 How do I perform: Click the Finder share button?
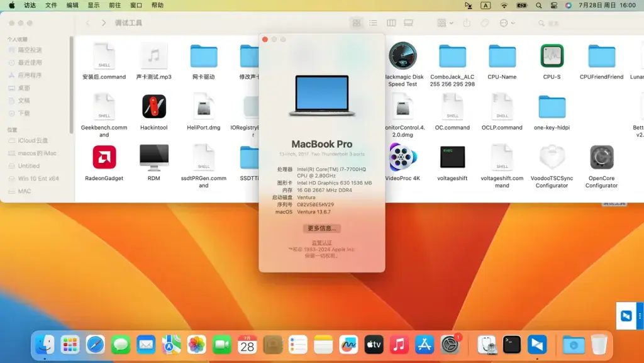point(467,23)
